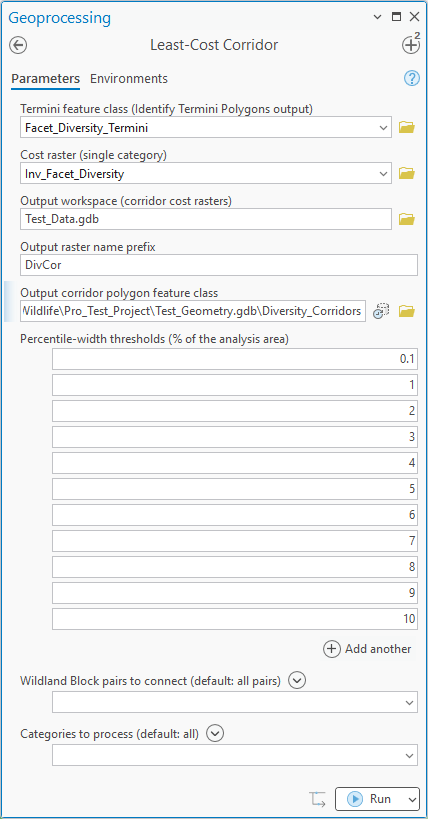This screenshot has width=428, height=819.
Task: Click the threshold field containing 8
Action: pos(235,567)
